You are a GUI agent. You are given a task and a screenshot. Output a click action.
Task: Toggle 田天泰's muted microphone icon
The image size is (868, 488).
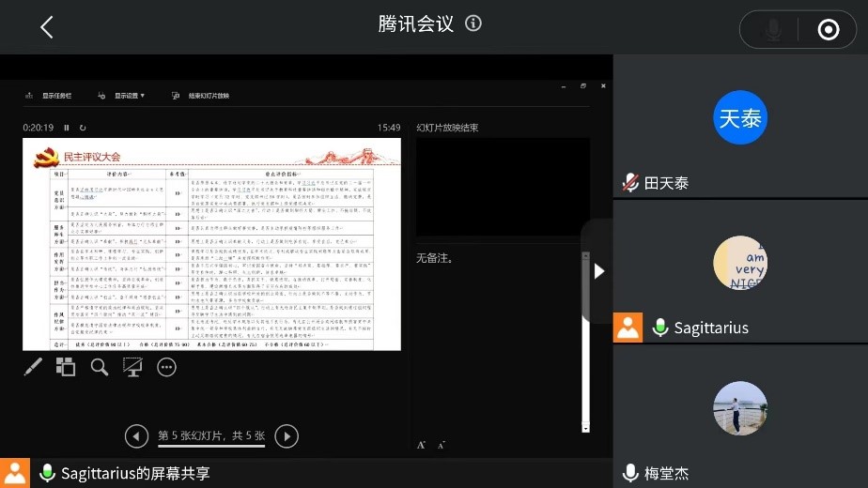(631, 183)
